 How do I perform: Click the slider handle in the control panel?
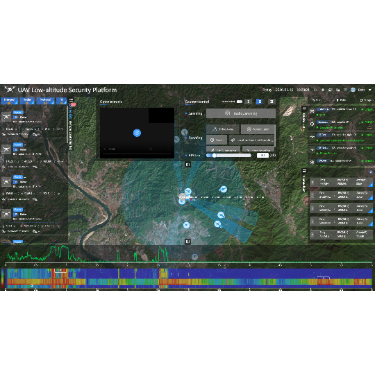coord(214,155)
